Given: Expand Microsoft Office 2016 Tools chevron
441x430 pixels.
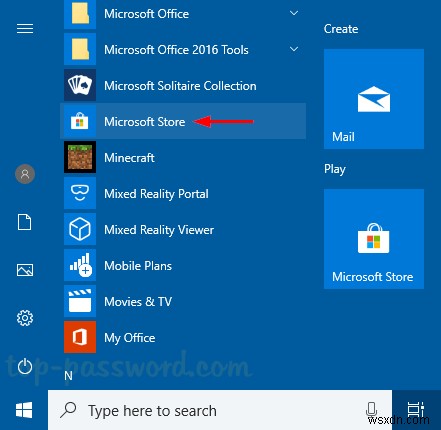Looking at the screenshot, I should pyautogui.click(x=294, y=49).
